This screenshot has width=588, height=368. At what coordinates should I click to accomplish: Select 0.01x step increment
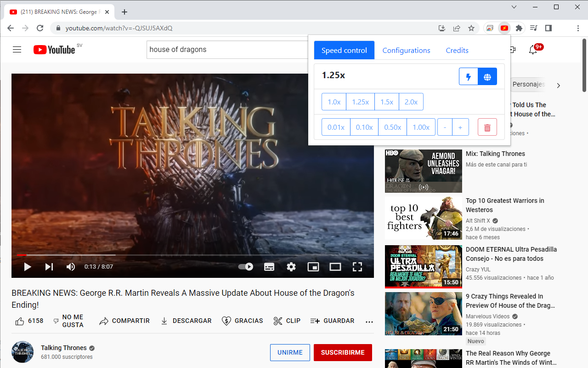click(x=336, y=127)
